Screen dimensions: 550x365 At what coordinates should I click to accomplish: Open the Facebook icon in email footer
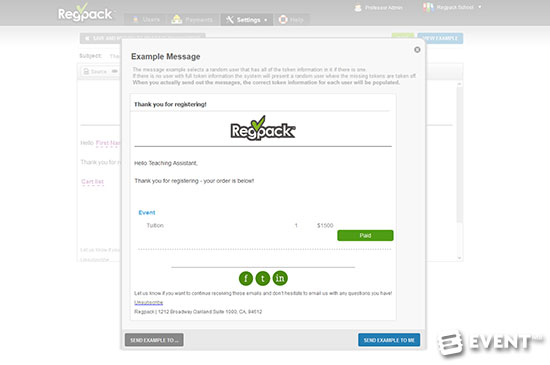[x=246, y=278]
